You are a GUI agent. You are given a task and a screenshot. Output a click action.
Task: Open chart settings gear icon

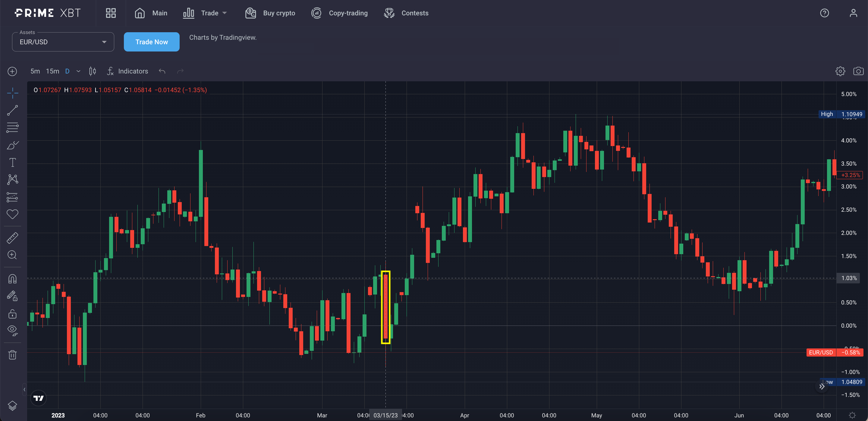click(x=840, y=71)
